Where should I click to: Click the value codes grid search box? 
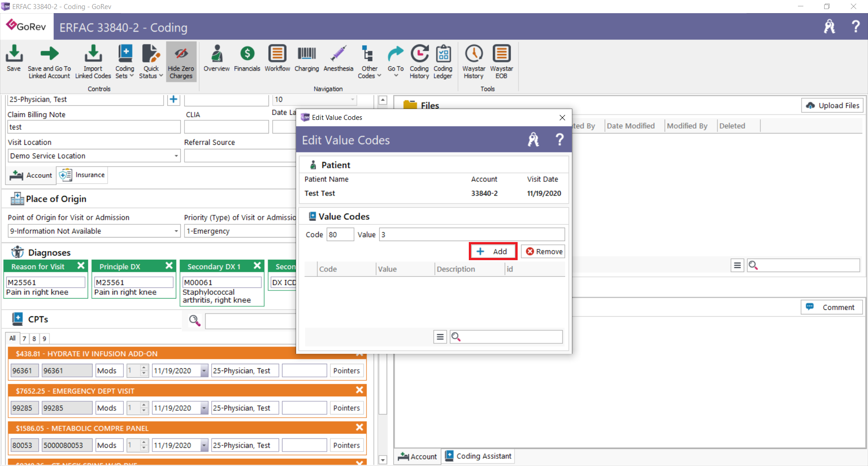pos(506,337)
